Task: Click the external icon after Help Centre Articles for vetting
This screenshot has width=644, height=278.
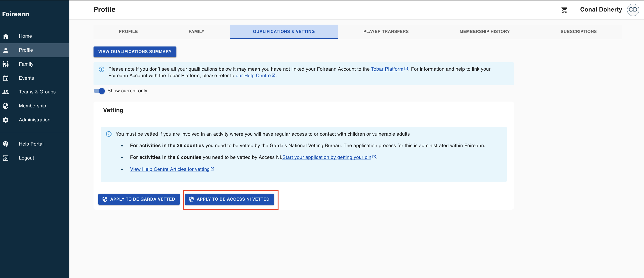Action: point(212,169)
